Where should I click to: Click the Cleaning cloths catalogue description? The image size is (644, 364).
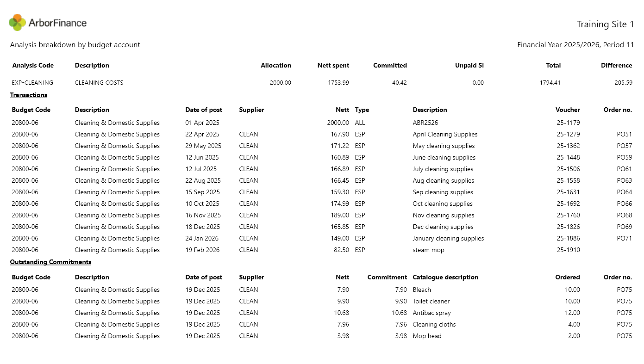coord(434,324)
